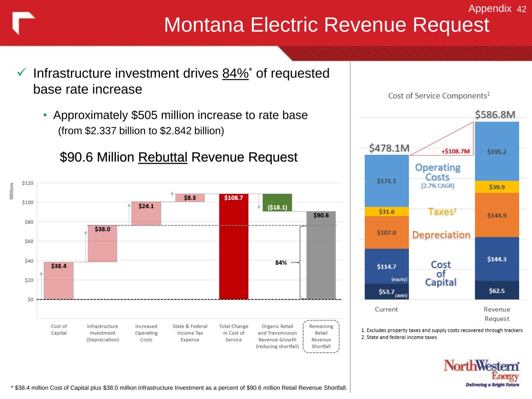Image resolution: width=532 pixels, height=399 pixels.
Task: Click the Appendix label in the header
Action: pos(490,9)
